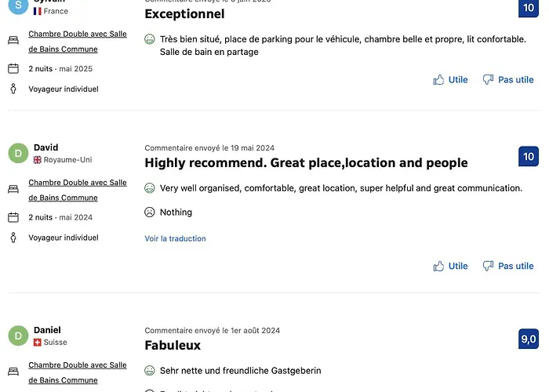549x392 pixels.
Task: Open Daniel's Chambre Double room link
Action: click(78, 372)
